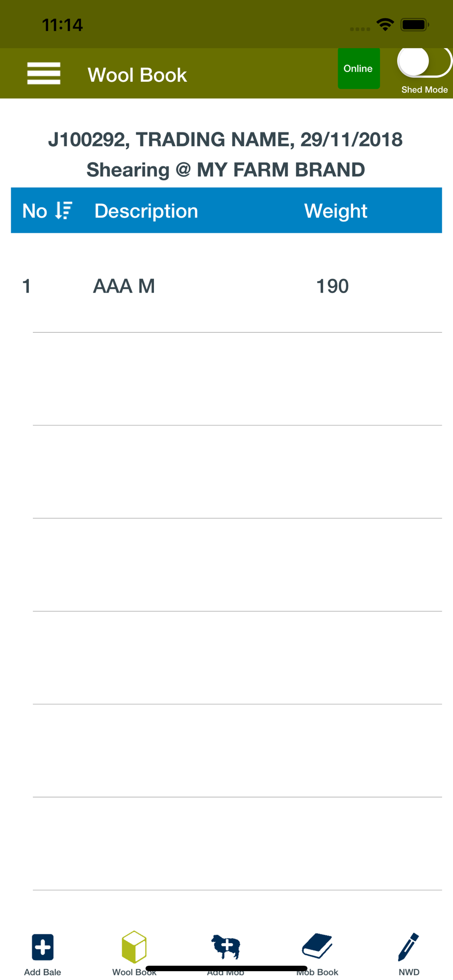Click the Wool Book page title

click(137, 75)
